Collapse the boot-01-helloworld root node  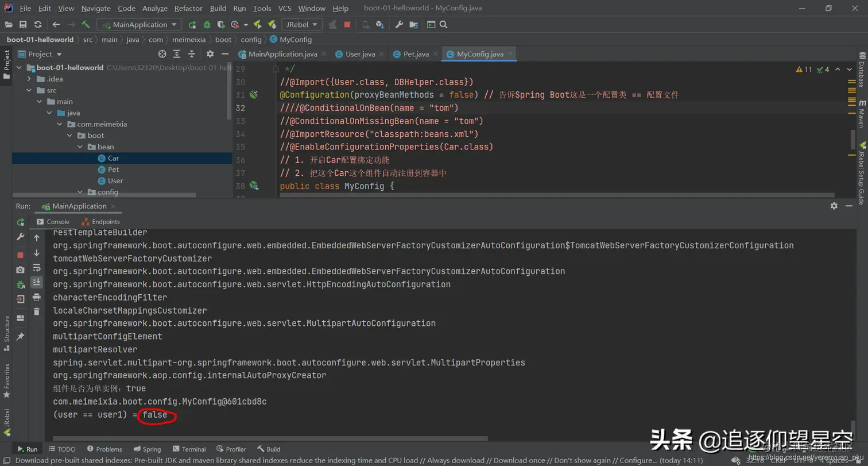pyautogui.click(x=19, y=67)
